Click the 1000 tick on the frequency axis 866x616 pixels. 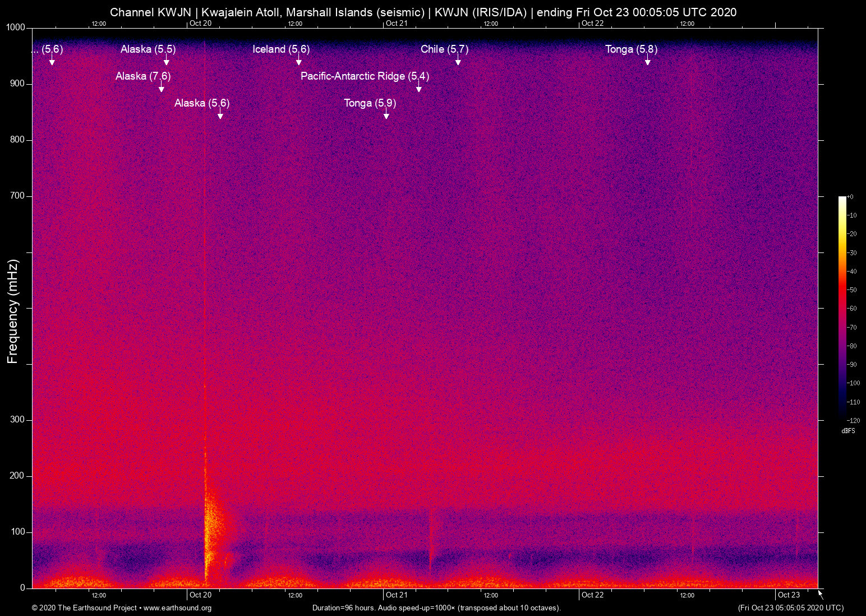[x=16, y=27]
